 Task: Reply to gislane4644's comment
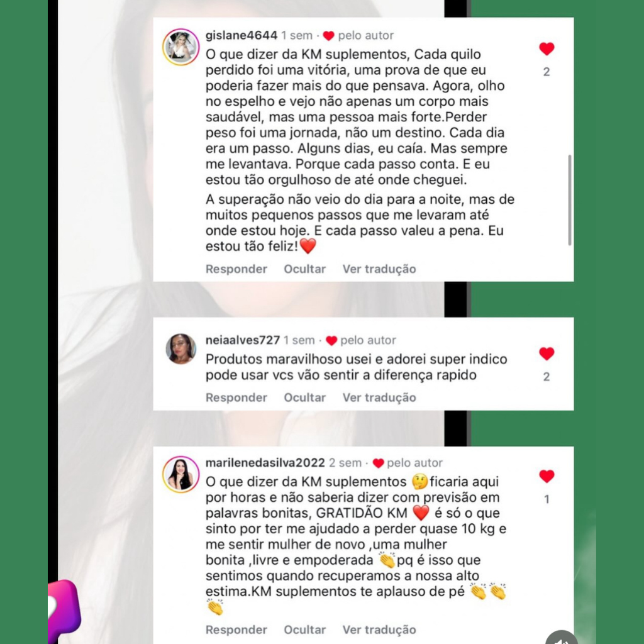point(236,269)
